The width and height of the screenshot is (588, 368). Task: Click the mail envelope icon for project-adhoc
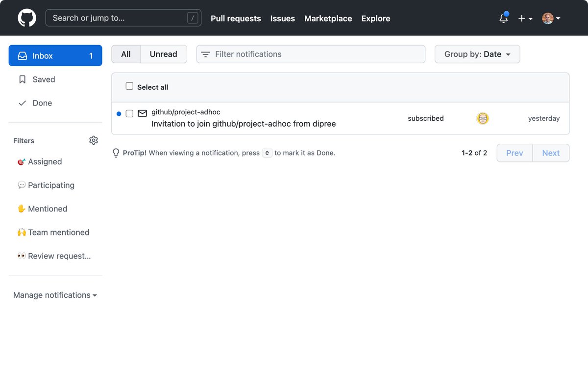142,113
